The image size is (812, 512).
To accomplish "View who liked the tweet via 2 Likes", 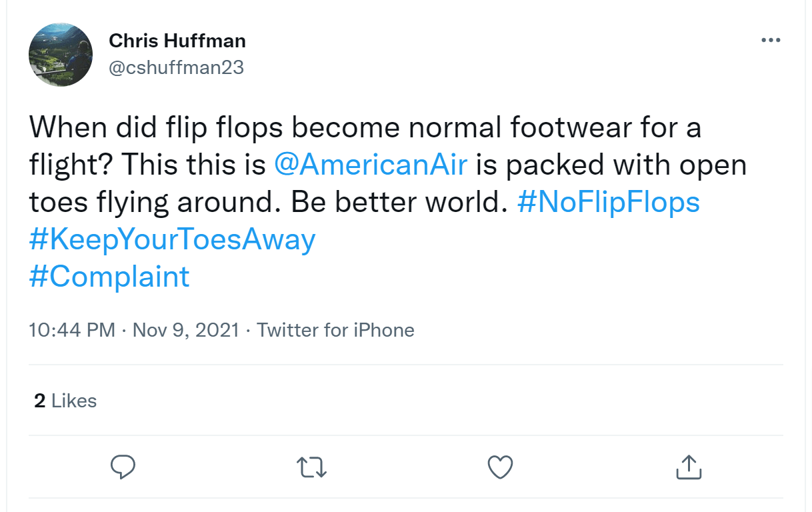I will pos(64,401).
